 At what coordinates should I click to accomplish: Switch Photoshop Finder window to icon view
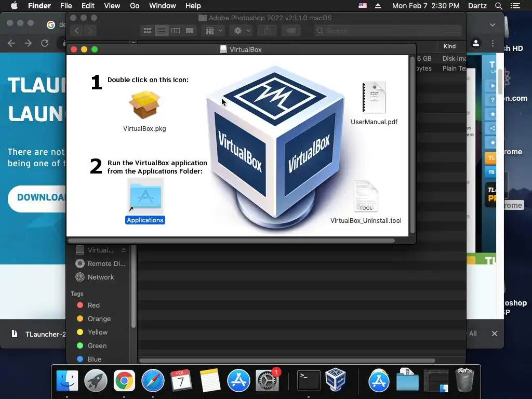[x=147, y=31]
